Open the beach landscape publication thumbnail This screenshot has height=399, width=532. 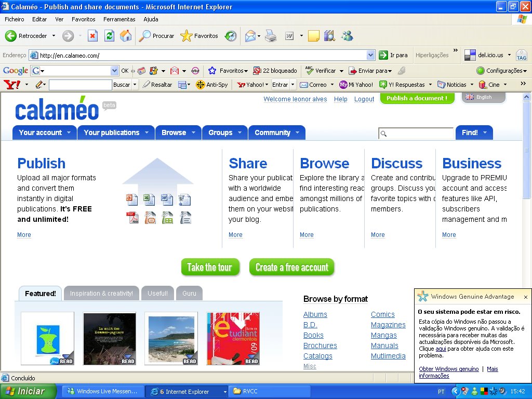point(171,339)
